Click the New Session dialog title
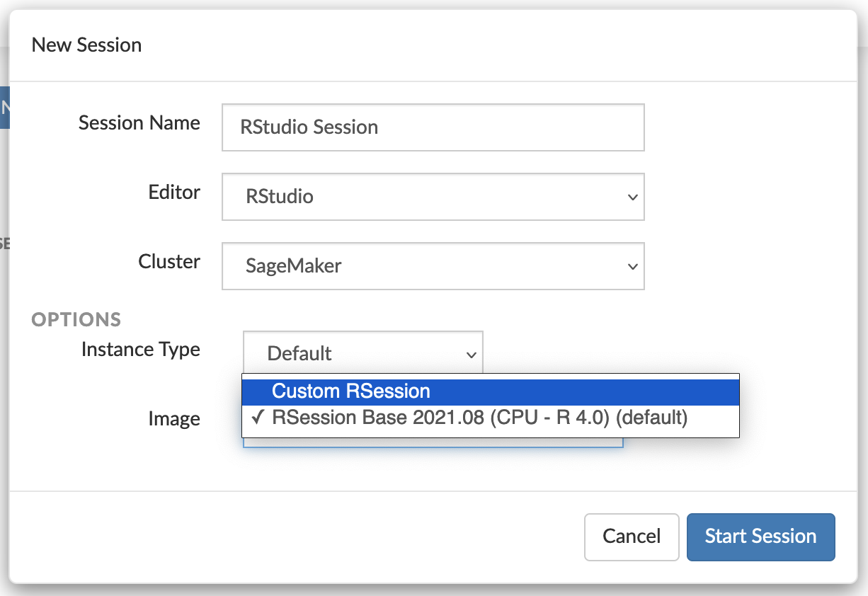868x596 pixels. click(x=86, y=45)
